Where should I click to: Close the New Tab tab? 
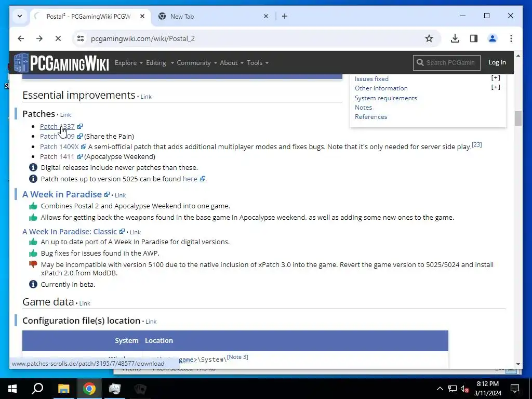pos(266,16)
